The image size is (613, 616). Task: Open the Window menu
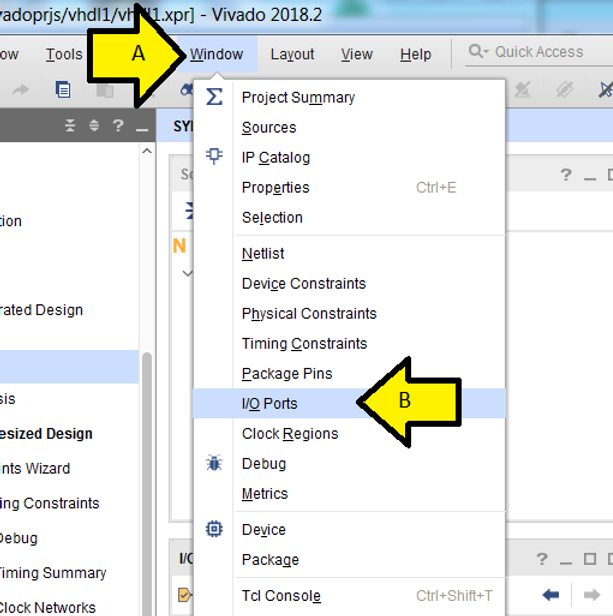click(x=216, y=54)
